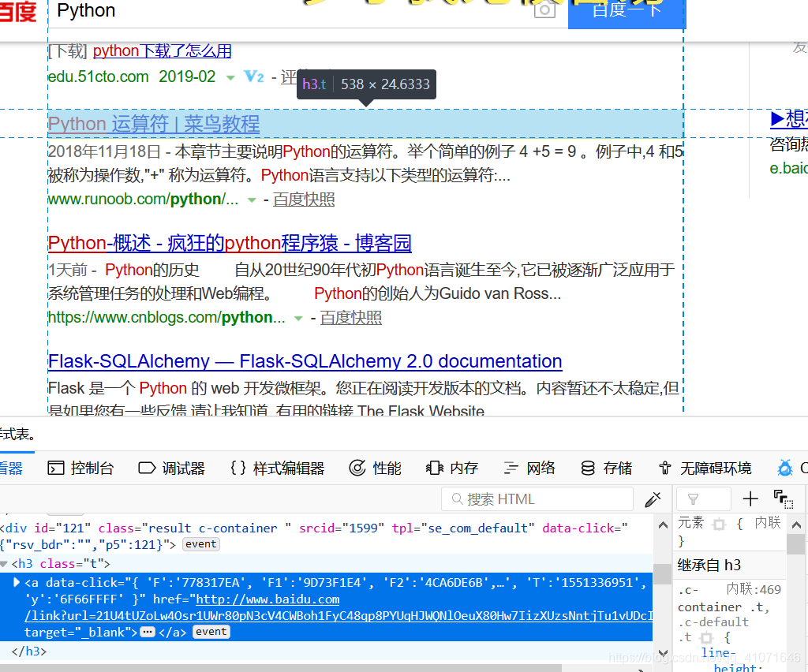Switch to the 控制台 console tab

click(80, 468)
